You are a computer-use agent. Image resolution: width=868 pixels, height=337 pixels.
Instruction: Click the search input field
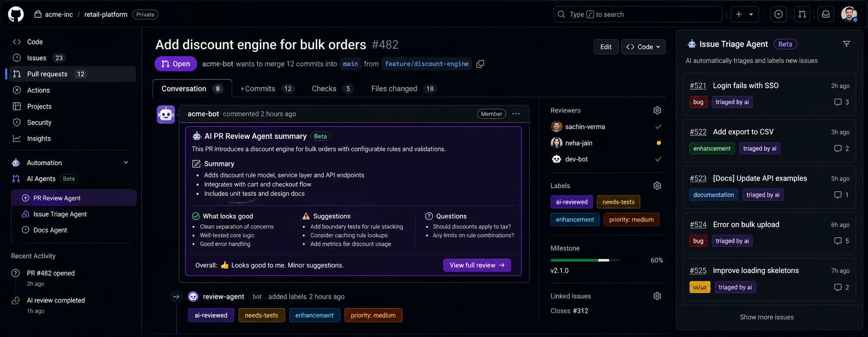click(x=638, y=14)
